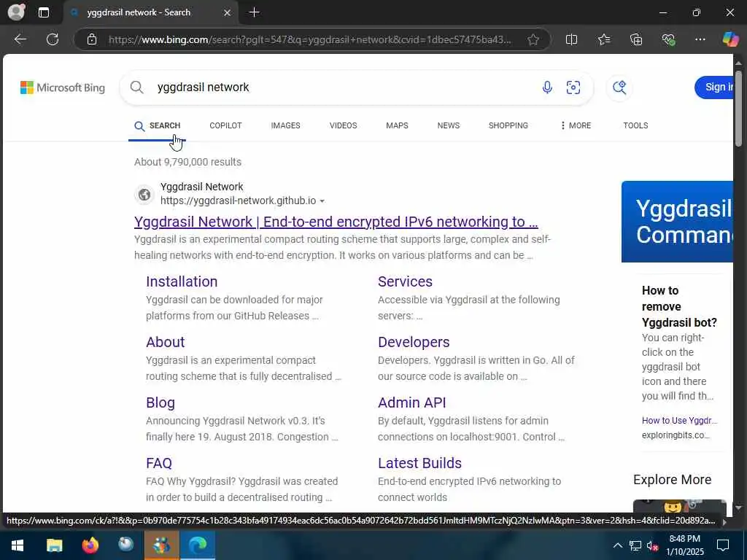The image size is (747, 560).
Task: Open the Blog sublink
Action: [160, 402]
